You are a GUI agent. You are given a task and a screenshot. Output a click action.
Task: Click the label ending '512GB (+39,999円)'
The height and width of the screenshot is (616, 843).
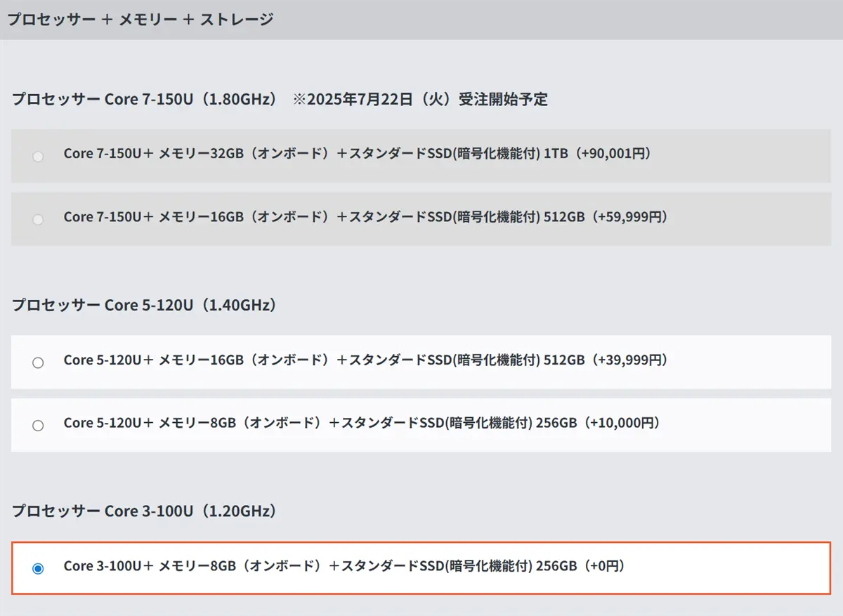[365, 360]
